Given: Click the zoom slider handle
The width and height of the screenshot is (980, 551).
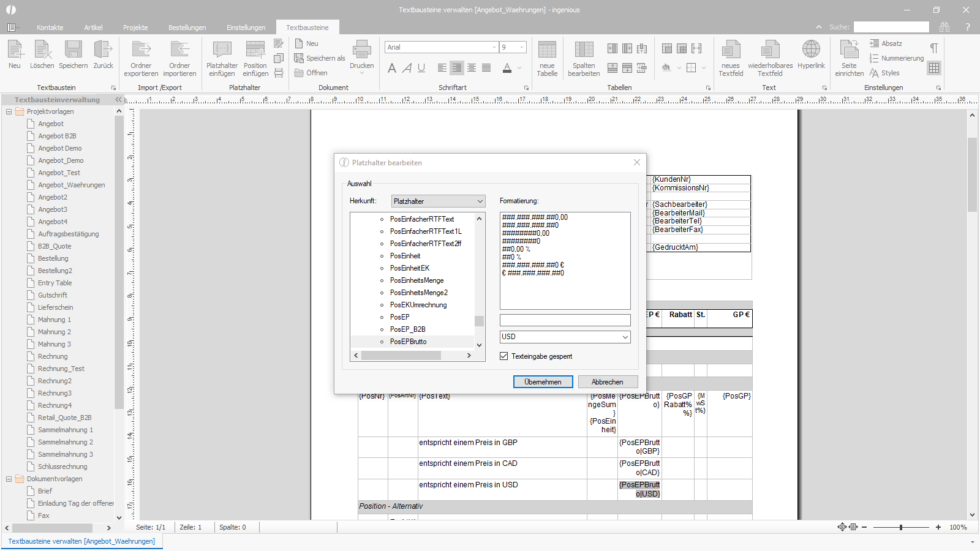Looking at the screenshot, I should pyautogui.click(x=901, y=527).
